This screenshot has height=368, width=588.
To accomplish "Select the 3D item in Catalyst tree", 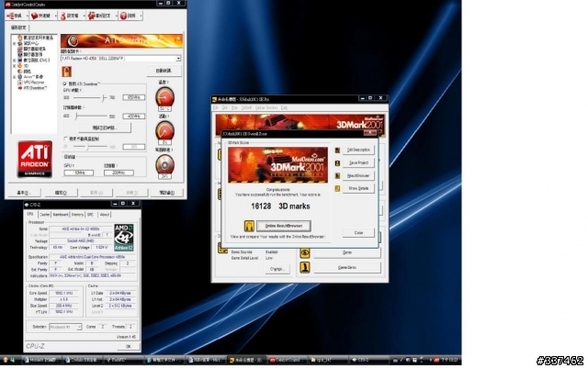I will coord(26,65).
